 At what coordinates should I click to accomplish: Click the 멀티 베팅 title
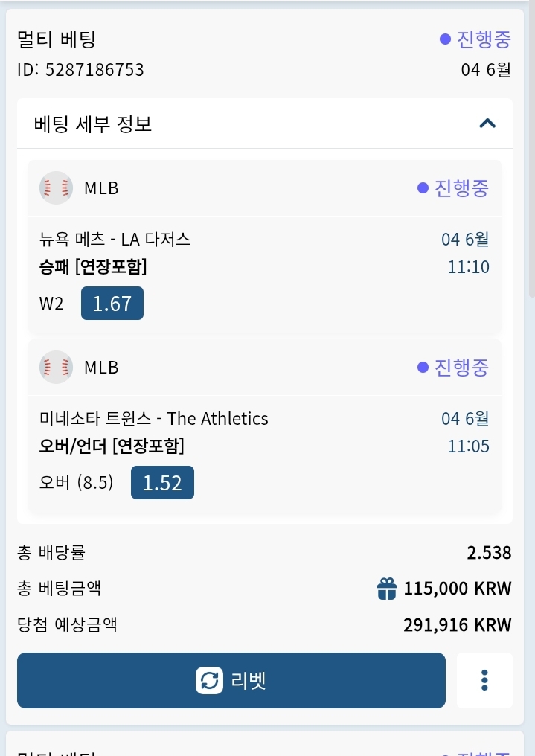coord(57,39)
